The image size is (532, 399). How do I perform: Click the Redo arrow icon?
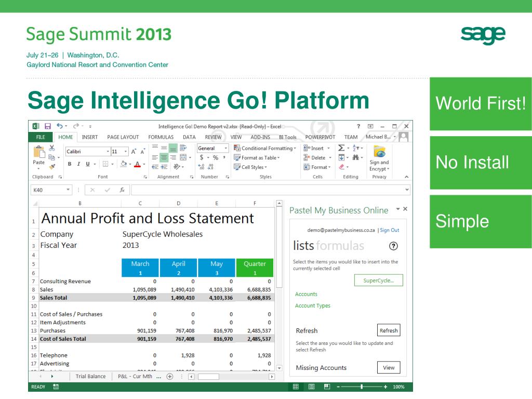[76, 126]
